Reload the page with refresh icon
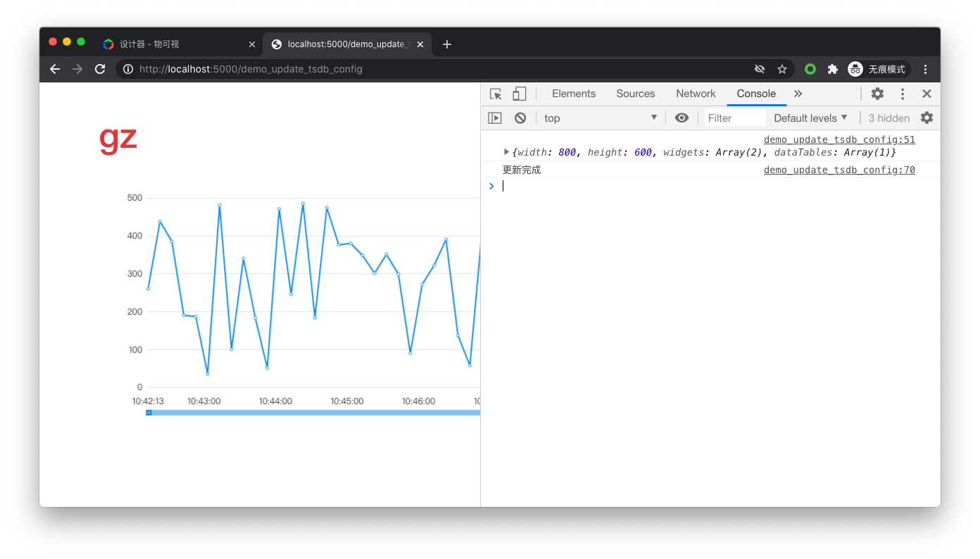The height and width of the screenshot is (559, 980). (100, 69)
